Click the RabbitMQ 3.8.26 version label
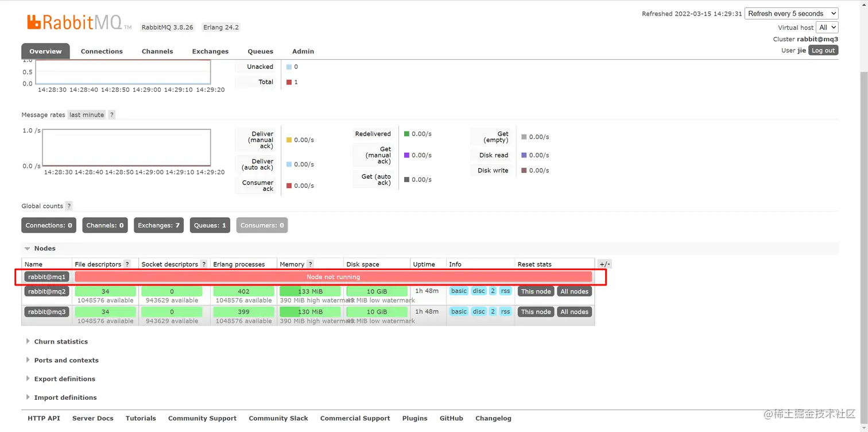868x432 pixels. click(168, 27)
